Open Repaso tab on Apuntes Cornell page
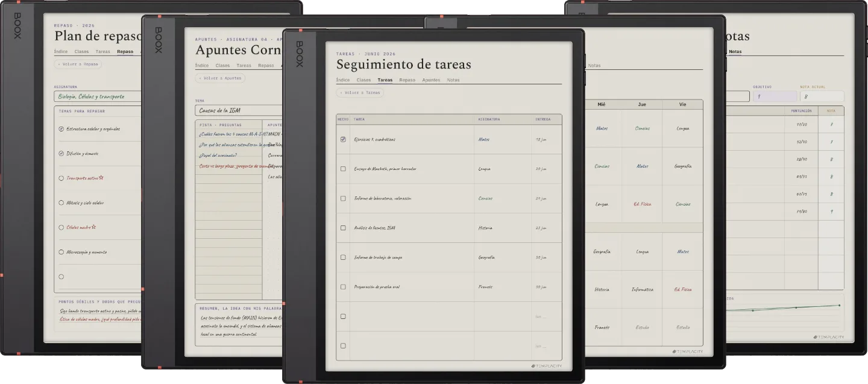This screenshot has height=384, width=868. click(266, 66)
